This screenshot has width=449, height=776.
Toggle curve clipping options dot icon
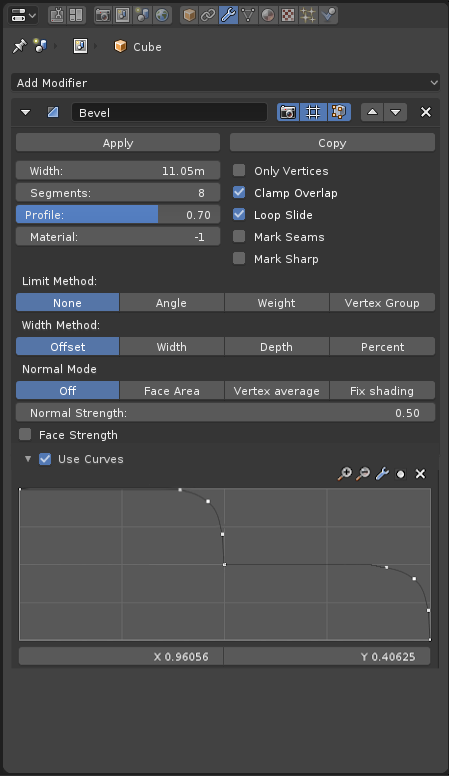[x=400, y=474]
